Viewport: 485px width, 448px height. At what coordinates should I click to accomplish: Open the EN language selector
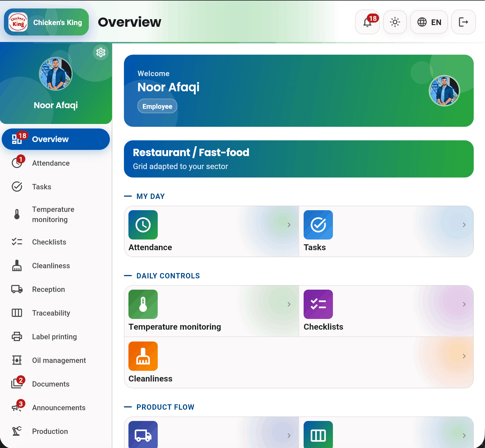click(429, 22)
